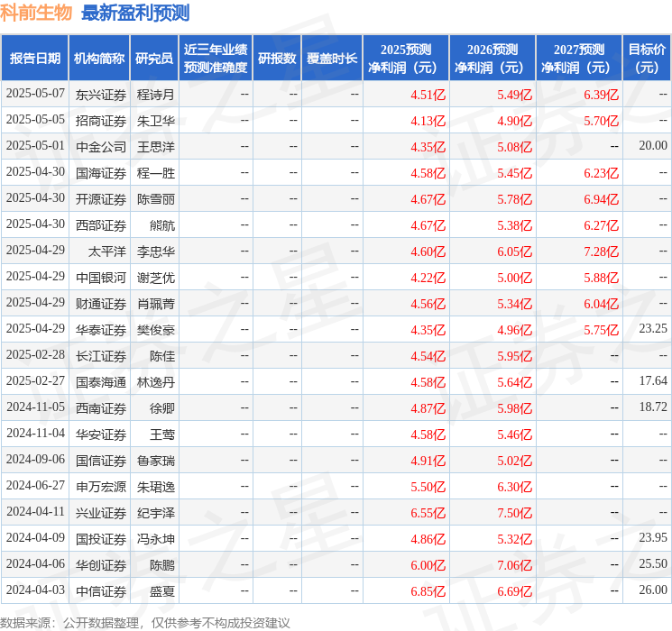Viewport: 672px width, 631px height.
Task: Click the 研报数 column header
Action: coord(277,59)
